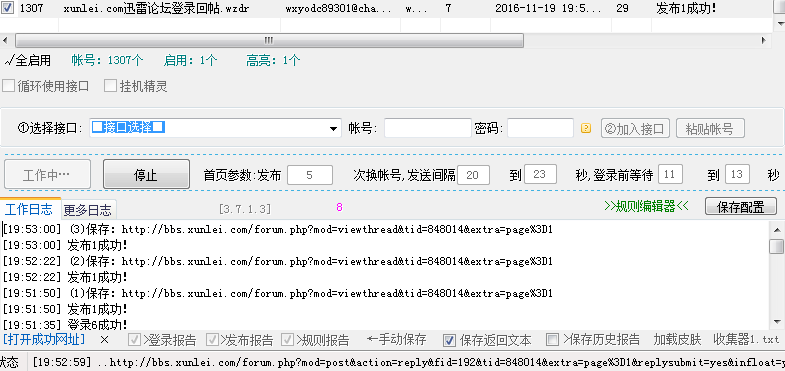Toggle the 发布报告 checkbox
Viewport: 785px width, 371px height.
212,340
